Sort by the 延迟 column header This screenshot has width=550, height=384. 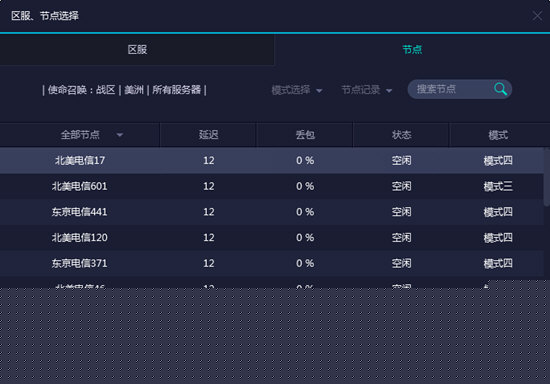(x=208, y=135)
